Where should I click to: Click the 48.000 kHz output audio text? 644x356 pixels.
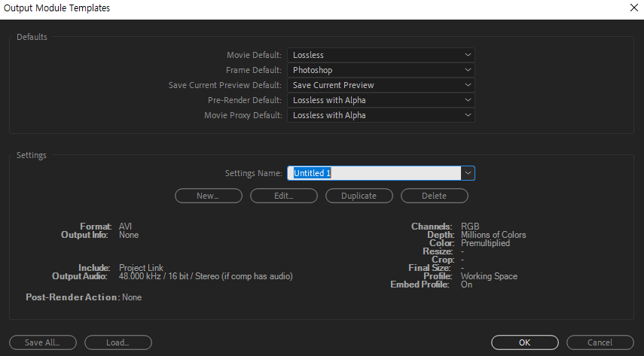click(206, 276)
